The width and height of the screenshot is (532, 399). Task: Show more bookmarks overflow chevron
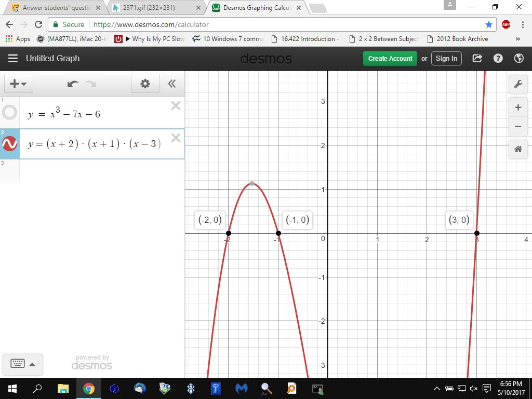point(518,38)
